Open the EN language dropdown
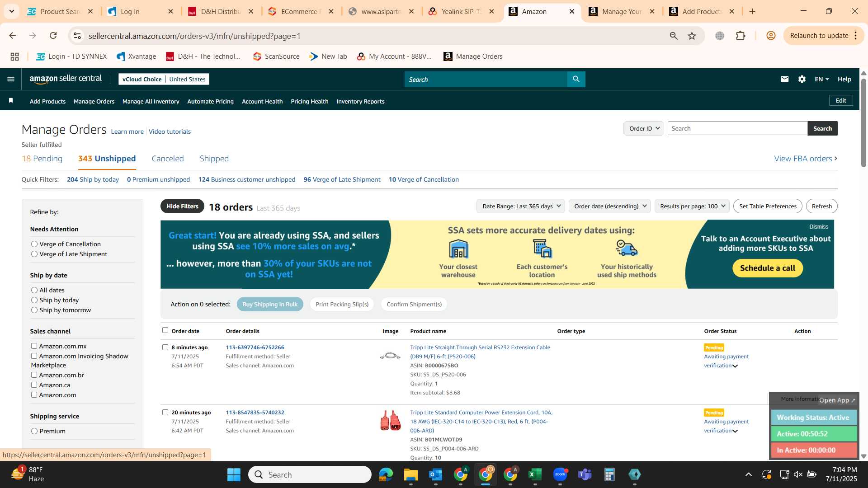The width and height of the screenshot is (868, 488). (821, 79)
